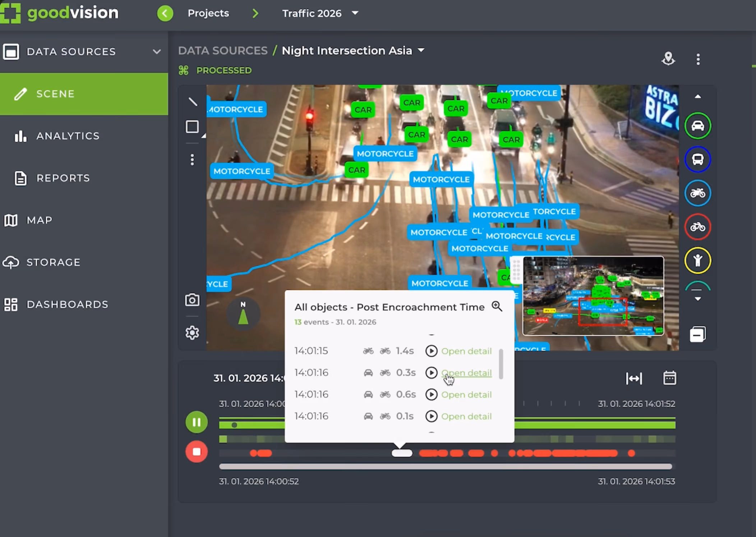Open the ANALYTICS section

pos(84,136)
